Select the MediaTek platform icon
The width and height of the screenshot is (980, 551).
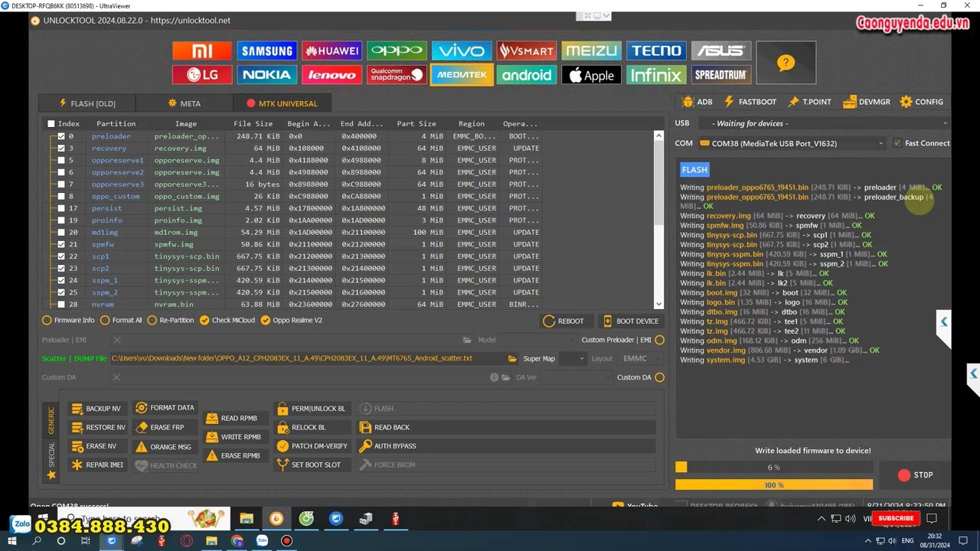(462, 74)
